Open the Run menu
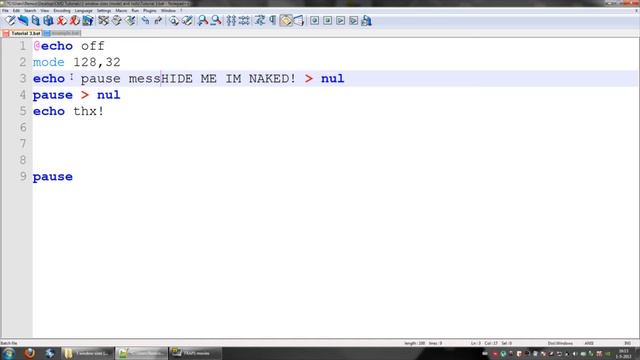The image size is (640, 360). pos(135,11)
